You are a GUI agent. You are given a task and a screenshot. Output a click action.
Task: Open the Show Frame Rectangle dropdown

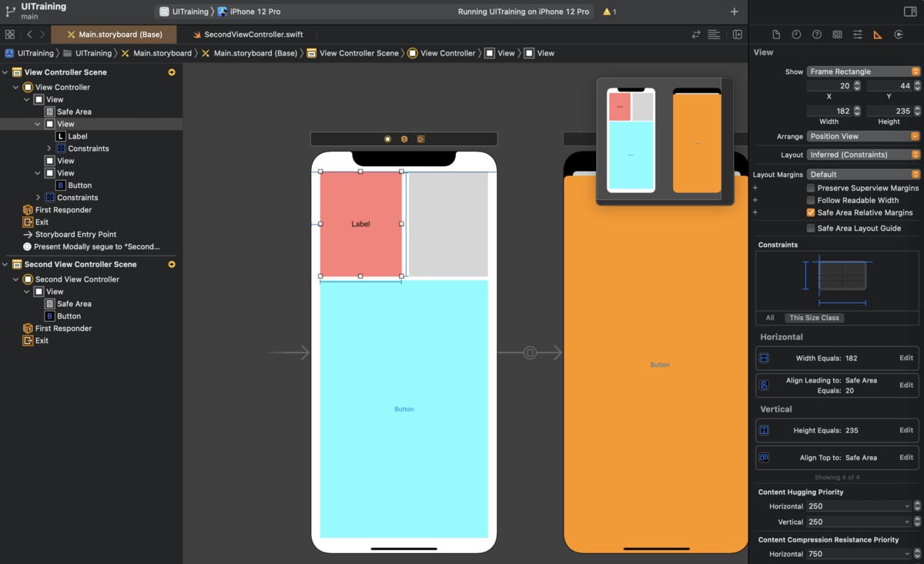pyautogui.click(x=863, y=72)
